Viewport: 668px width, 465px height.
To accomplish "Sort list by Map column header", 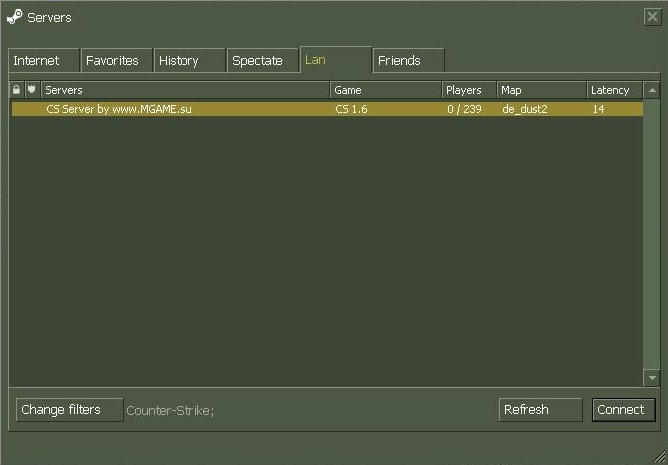I will (x=541, y=90).
